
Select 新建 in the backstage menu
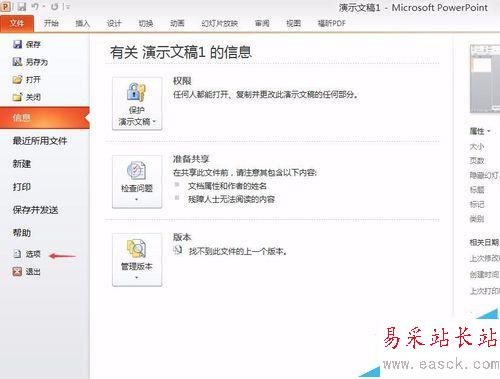(22, 164)
